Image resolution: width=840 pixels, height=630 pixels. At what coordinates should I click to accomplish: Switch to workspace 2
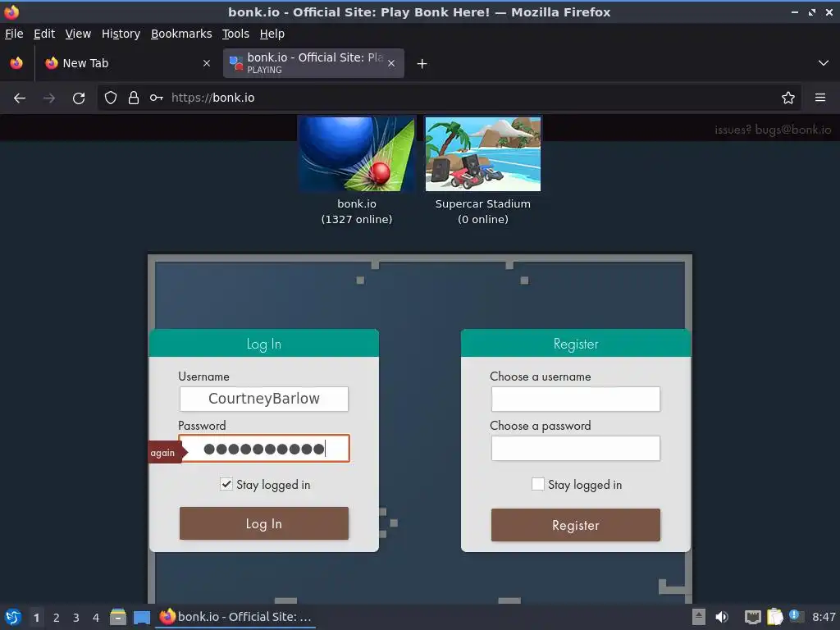[57, 618]
